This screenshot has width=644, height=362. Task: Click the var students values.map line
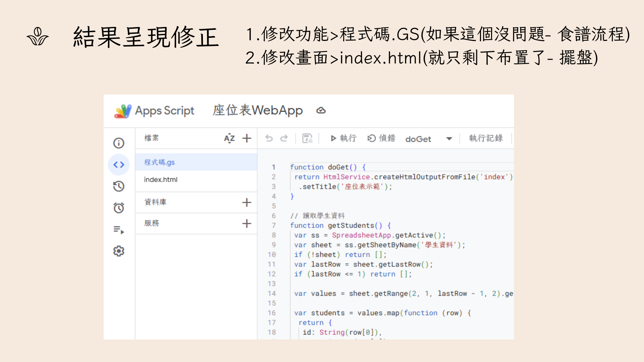coord(383,313)
